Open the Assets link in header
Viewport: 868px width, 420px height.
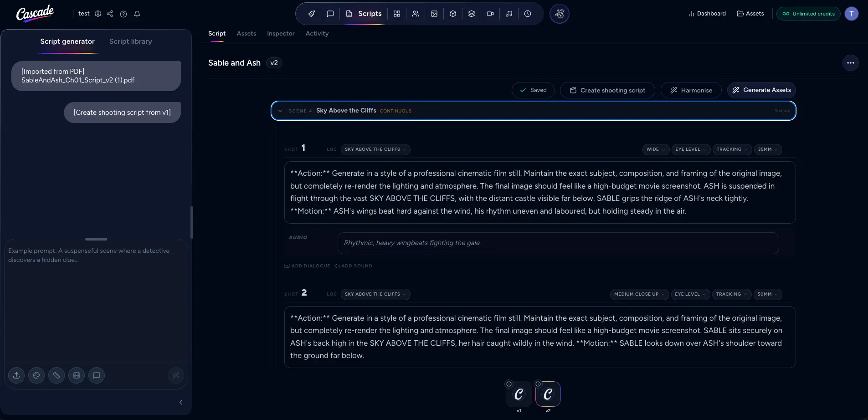[x=750, y=14]
